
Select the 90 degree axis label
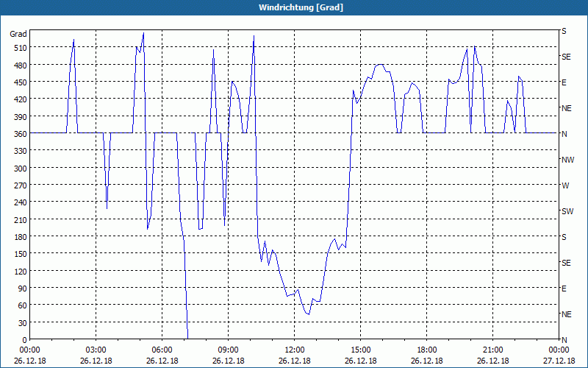(x=23, y=288)
